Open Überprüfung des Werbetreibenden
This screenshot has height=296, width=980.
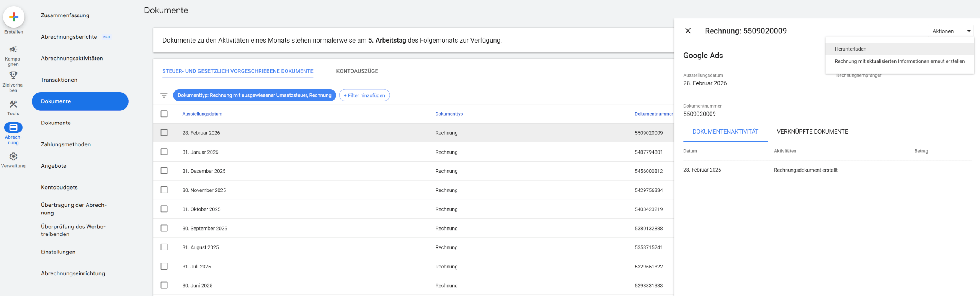click(x=73, y=230)
